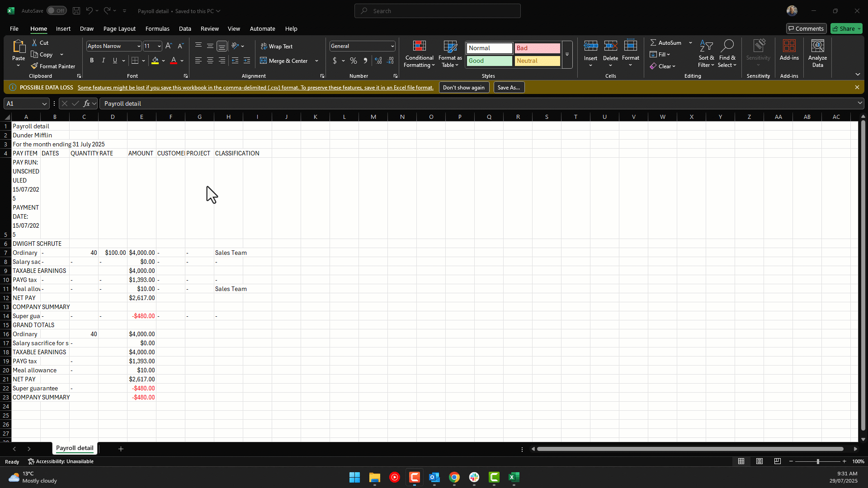Select the Payroll detail sheet tab
Screen dimensions: 868x488
click(x=75, y=448)
